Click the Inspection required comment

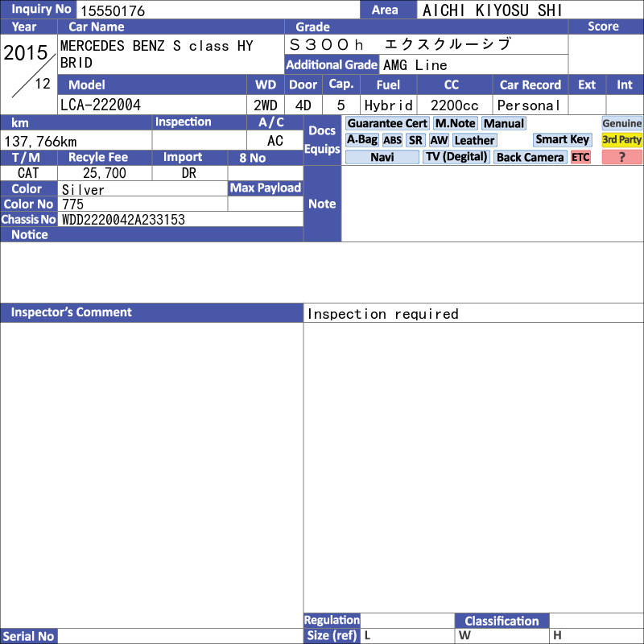383,314
